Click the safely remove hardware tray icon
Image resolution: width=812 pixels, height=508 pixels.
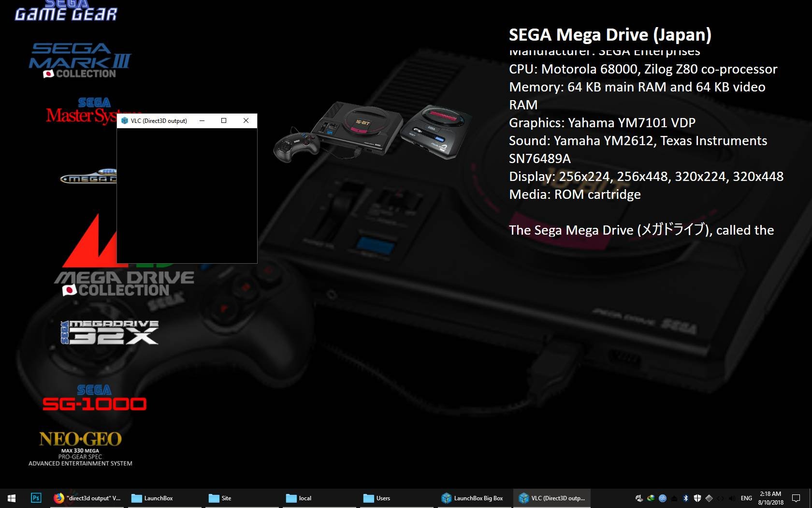tap(674, 498)
